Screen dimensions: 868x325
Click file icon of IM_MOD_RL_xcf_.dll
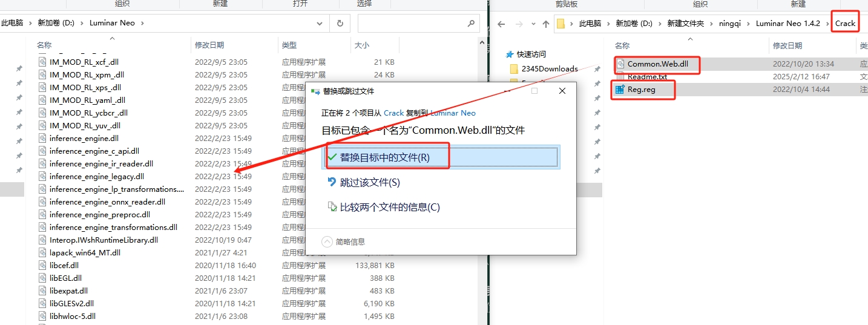(42, 62)
